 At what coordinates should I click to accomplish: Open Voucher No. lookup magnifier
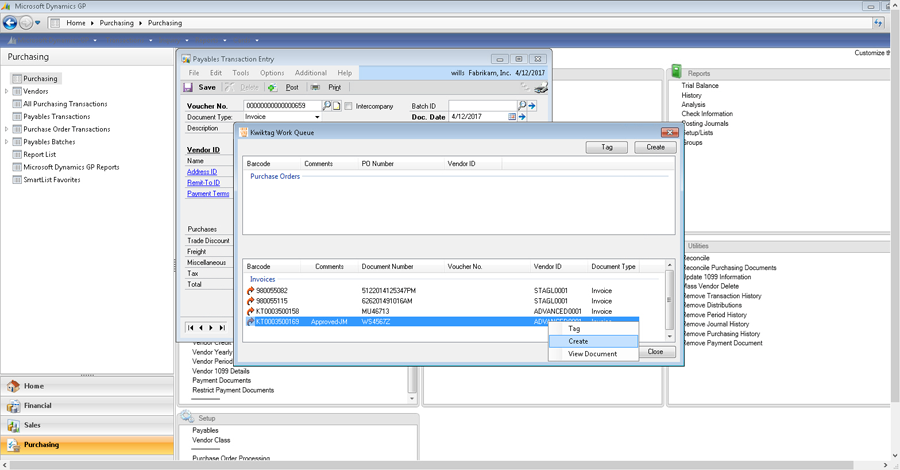[327, 106]
